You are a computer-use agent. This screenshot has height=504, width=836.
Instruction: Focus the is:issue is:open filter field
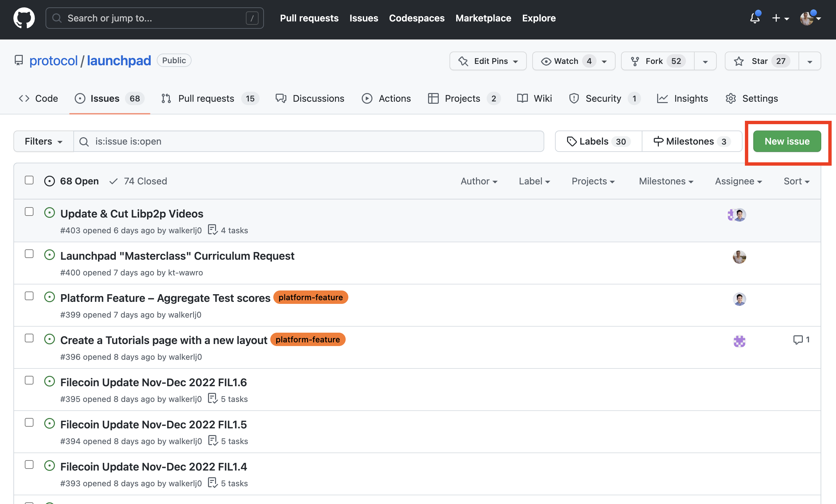coord(309,141)
